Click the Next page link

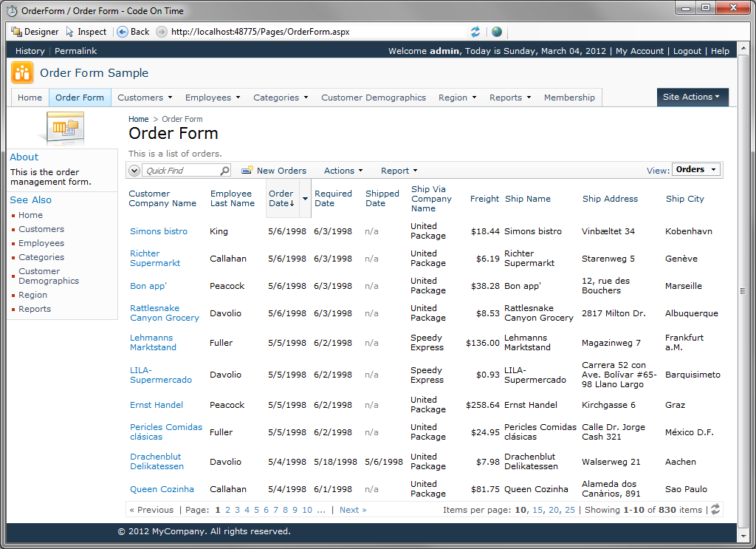click(x=353, y=510)
